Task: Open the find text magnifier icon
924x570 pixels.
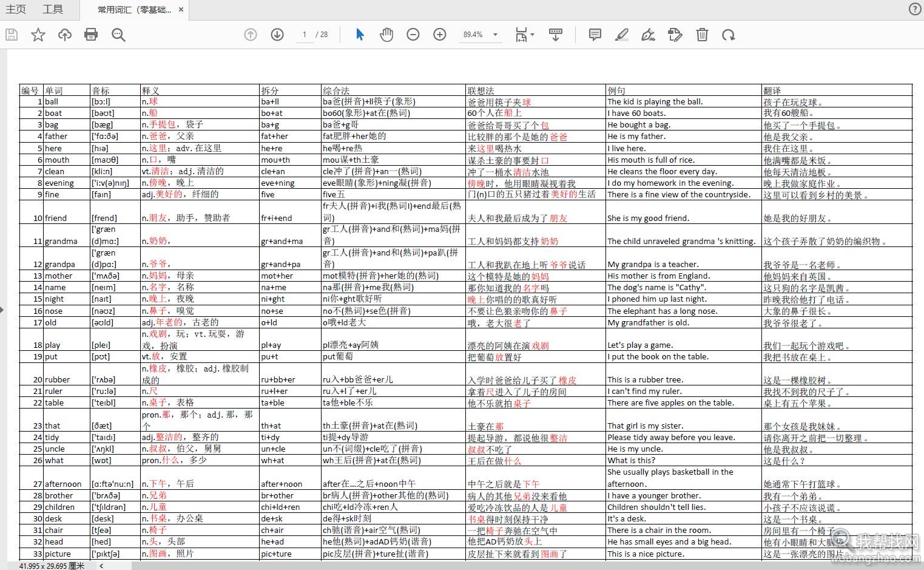Action: click(x=118, y=35)
